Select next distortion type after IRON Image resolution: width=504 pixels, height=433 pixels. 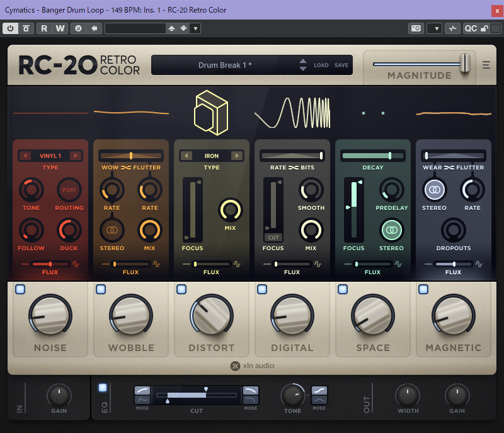click(237, 156)
